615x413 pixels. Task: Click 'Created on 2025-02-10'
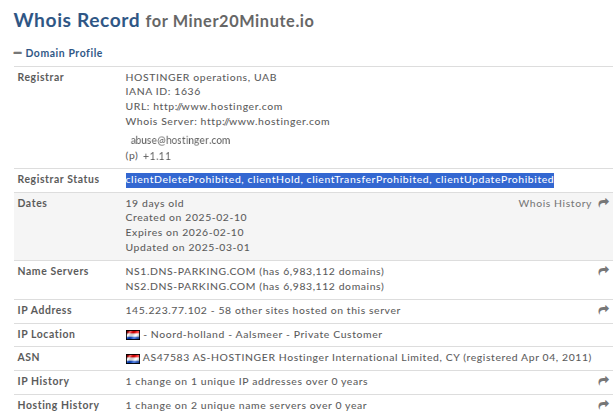(186, 218)
